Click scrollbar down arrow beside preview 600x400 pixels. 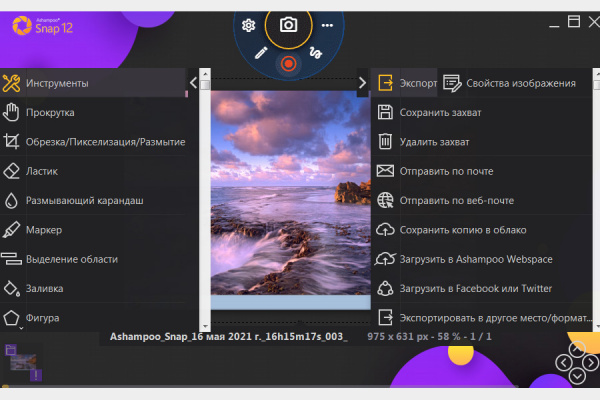coord(205,327)
